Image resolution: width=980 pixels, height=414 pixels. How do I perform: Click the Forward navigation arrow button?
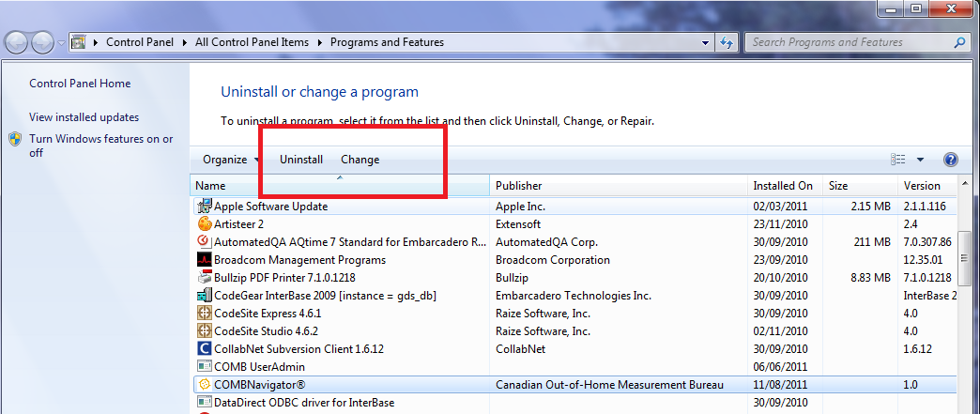click(x=42, y=42)
